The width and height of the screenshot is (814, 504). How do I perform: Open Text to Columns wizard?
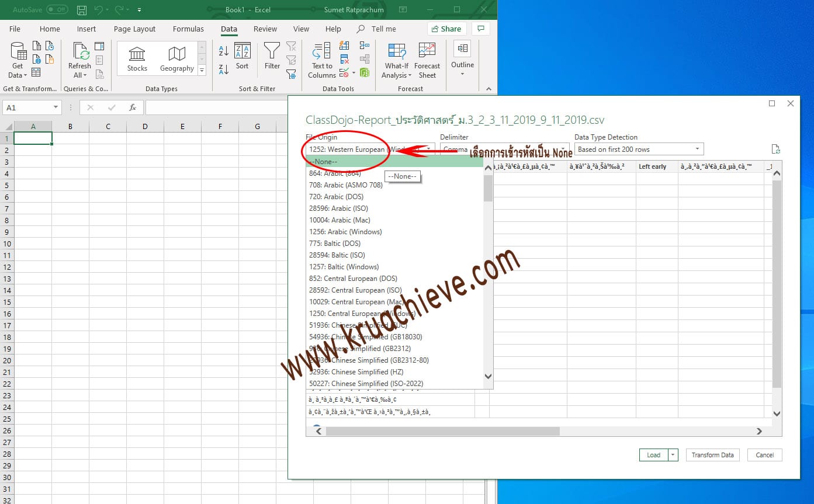[322, 61]
